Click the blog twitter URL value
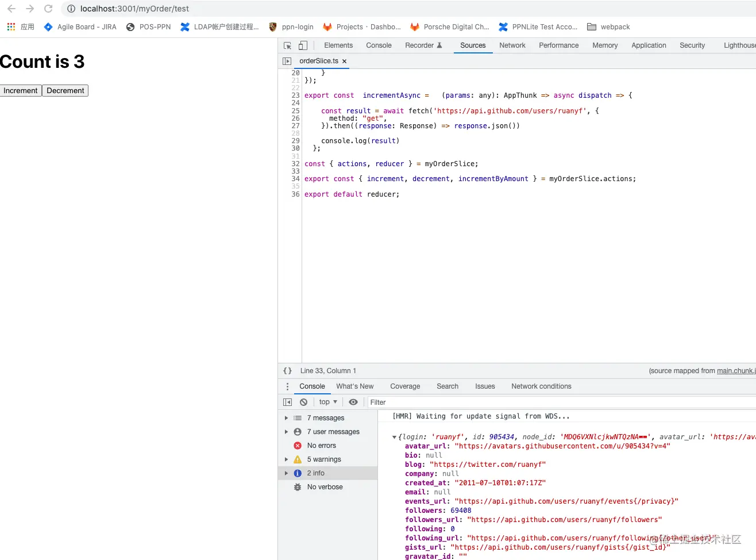 coord(488,465)
